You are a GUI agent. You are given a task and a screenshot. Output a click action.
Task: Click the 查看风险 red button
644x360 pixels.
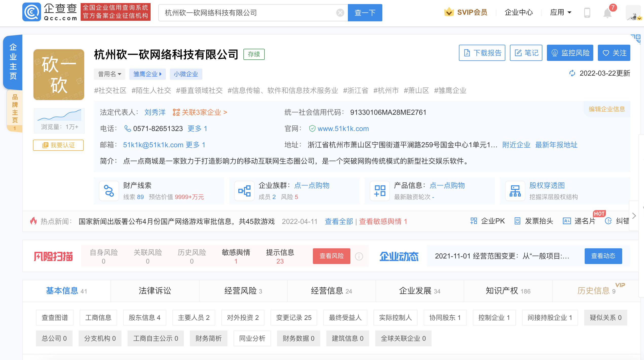pyautogui.click(x=332, y=256)
